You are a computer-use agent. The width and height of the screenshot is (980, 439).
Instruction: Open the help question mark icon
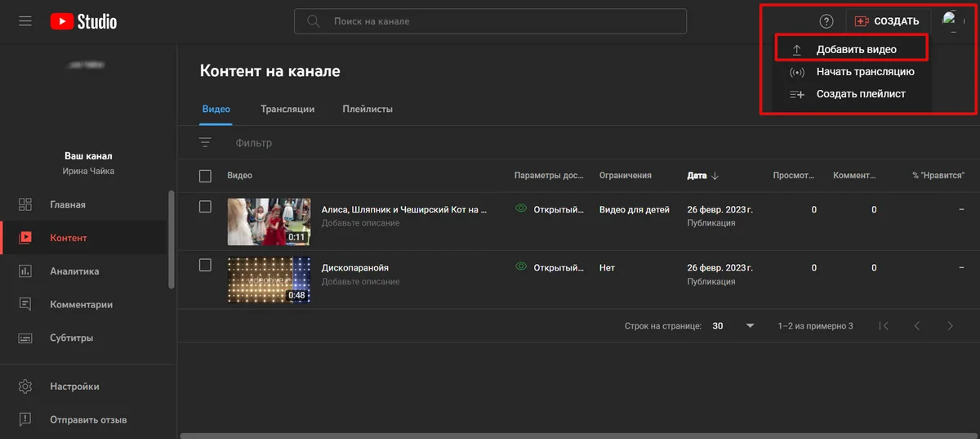(x=826, y=21)
